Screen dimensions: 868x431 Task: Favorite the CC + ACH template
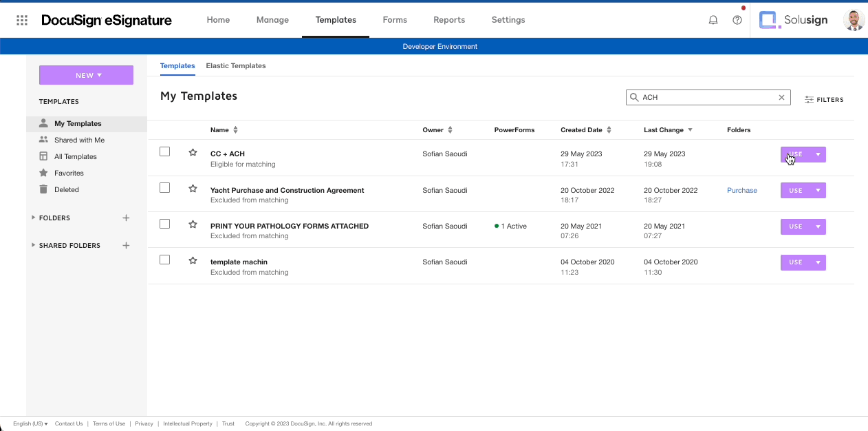pos(193,152)
